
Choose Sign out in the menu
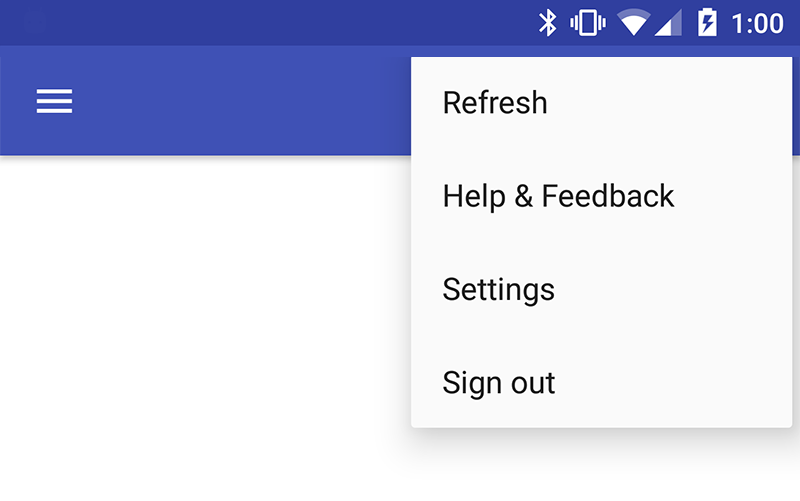[x=498, y=383]
